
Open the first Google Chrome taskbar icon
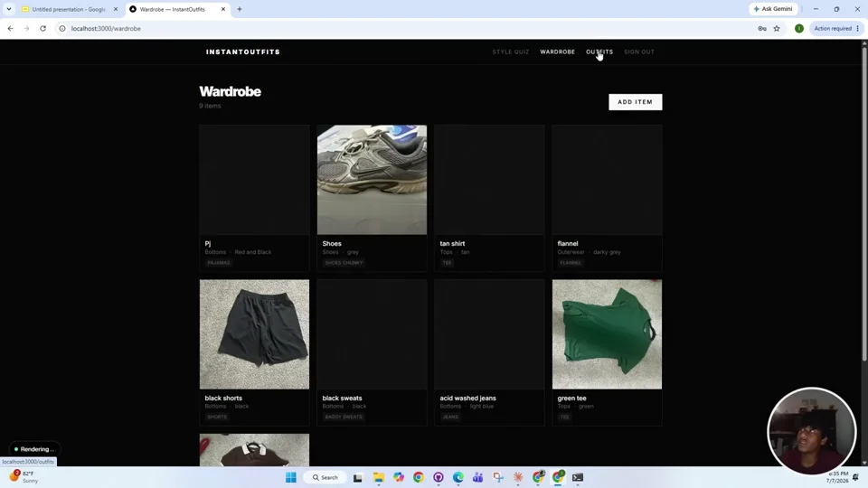[x=419, y=477]
